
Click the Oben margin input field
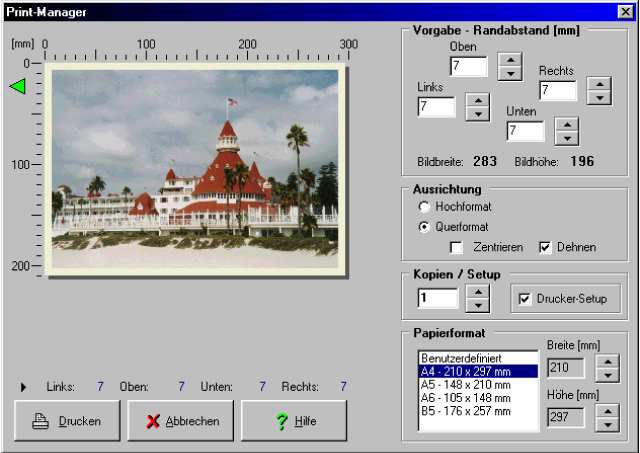point(468,67)
